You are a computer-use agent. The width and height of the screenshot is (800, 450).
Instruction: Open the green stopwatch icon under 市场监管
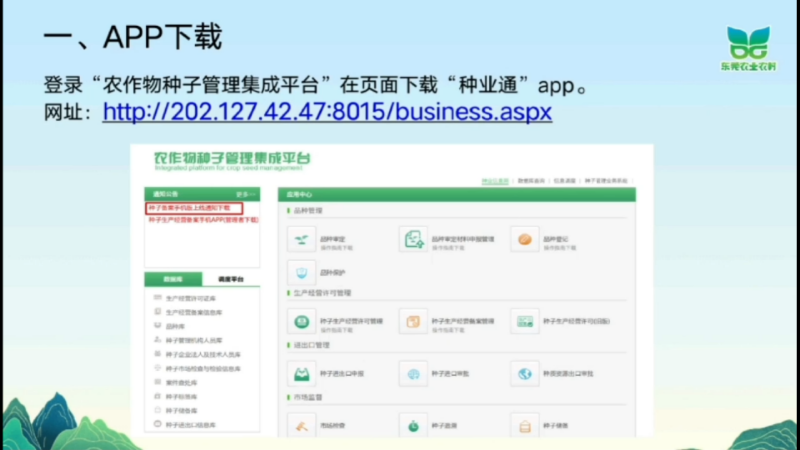[x=413, y=426]
